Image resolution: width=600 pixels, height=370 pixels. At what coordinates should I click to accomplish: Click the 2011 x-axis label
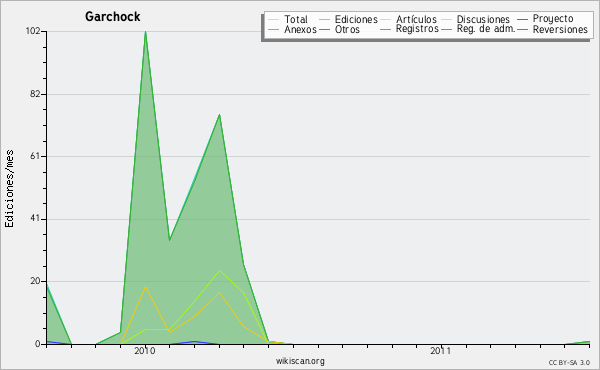pos(441,351)
